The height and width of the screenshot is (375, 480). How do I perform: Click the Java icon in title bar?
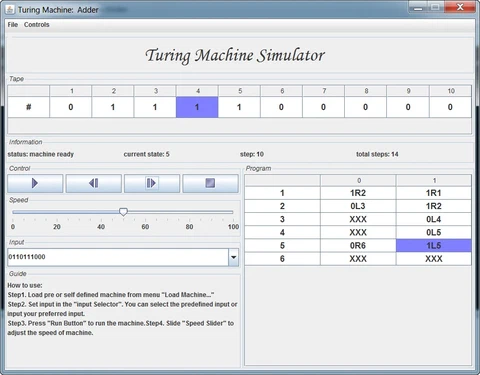[10, 9]
